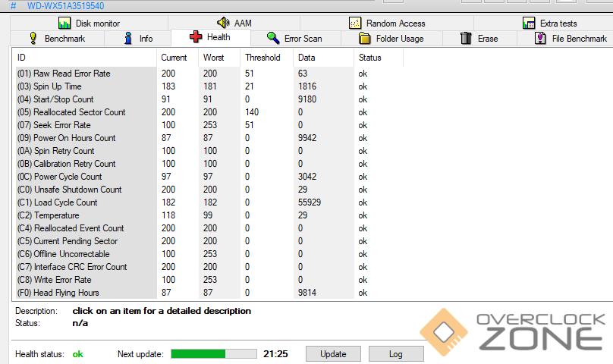Click the 3042 power cycle data value
Viewport: 613px width, 364px height.
click(307, 177)
